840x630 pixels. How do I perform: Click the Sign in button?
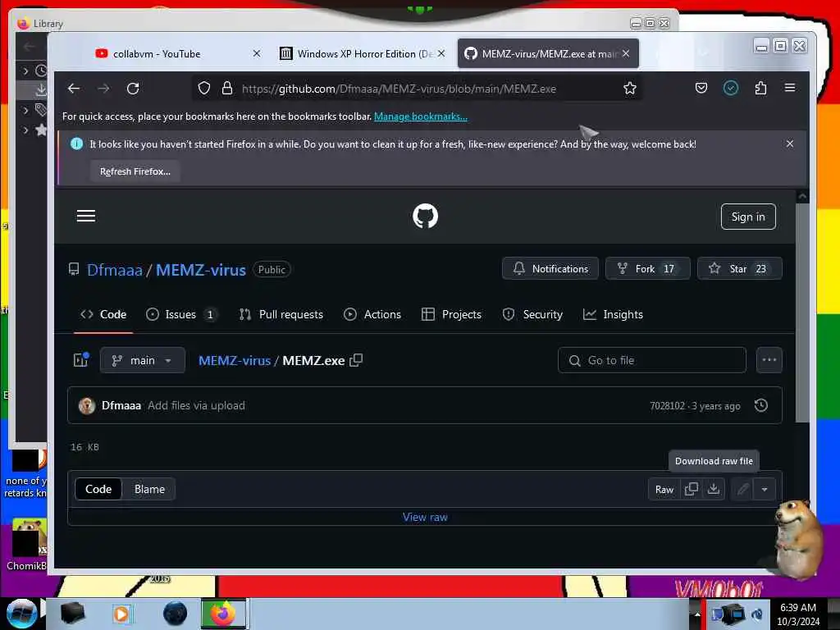[748, 217]
